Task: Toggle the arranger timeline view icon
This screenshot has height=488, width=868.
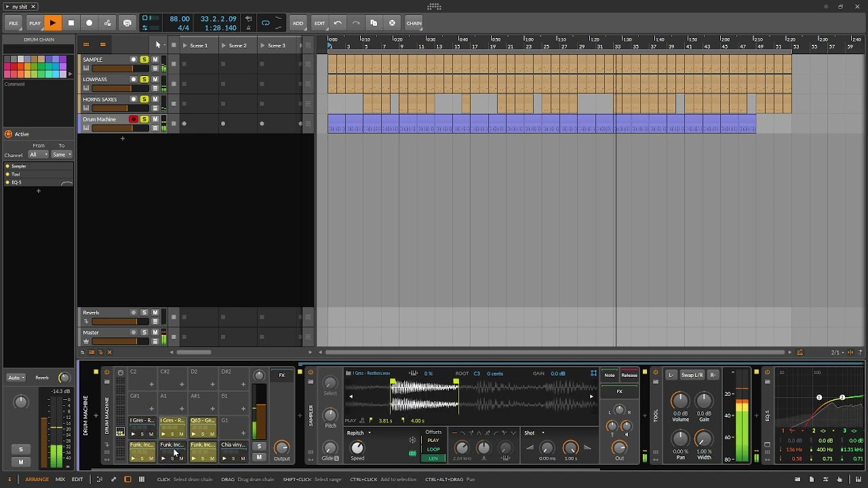Action: pyautogui.click(x=102, y=45)
